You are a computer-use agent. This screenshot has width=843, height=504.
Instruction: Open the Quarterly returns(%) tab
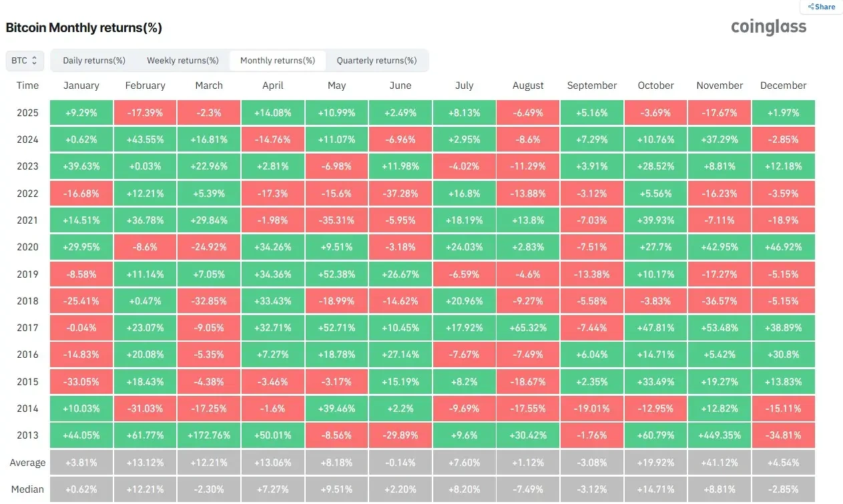coord(376,61)
